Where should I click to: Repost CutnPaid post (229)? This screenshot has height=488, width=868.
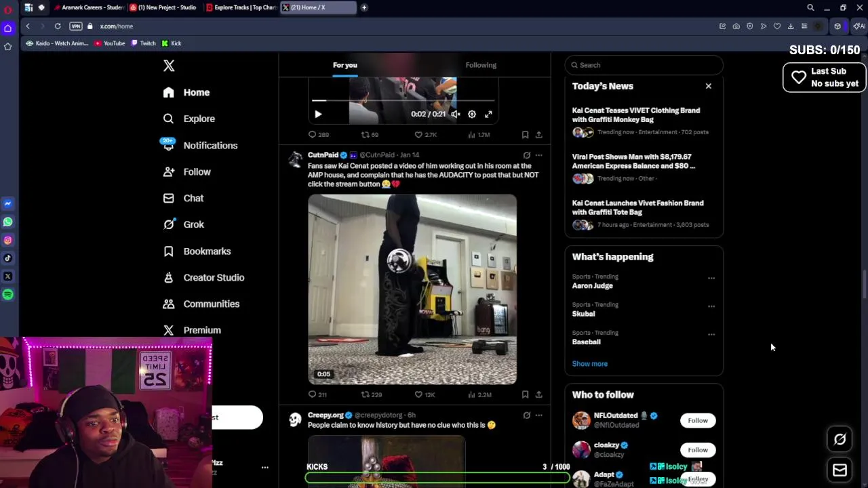[372, 394]
